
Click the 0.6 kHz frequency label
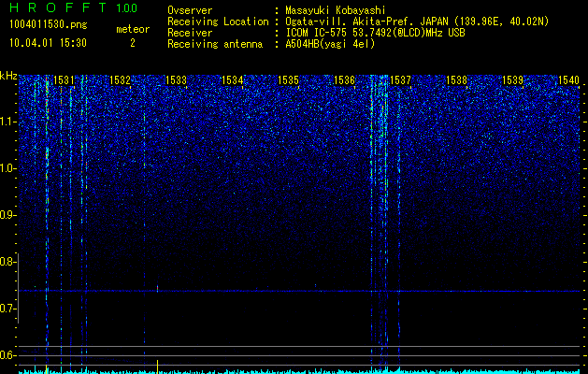pyautogui.click(x=7, y=355)
